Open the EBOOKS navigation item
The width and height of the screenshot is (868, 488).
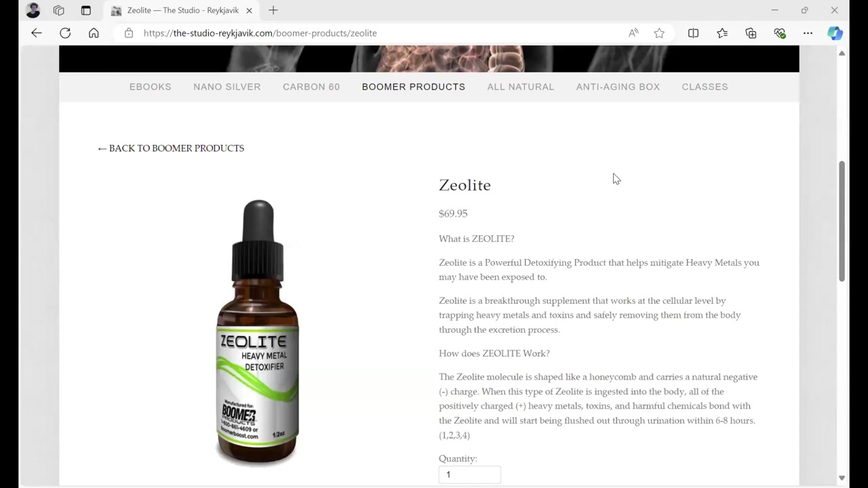[x=151, y=87]
